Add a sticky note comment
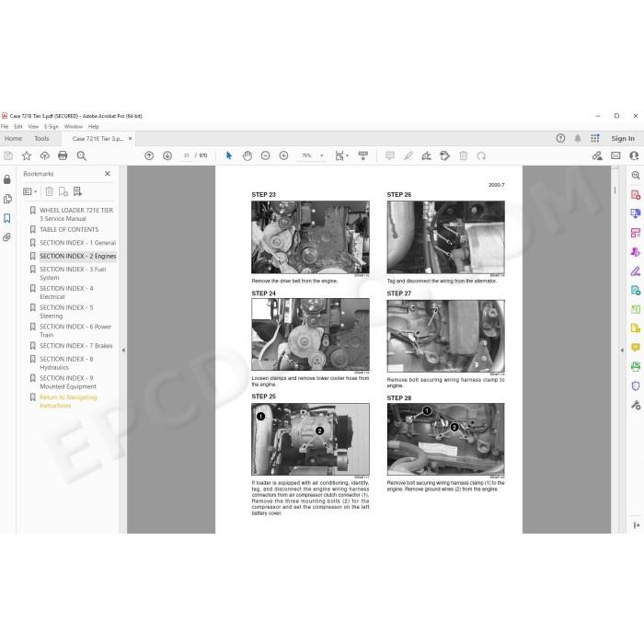Screen dimensions: 644x644 pyautogui.click(x=390, y=155)
